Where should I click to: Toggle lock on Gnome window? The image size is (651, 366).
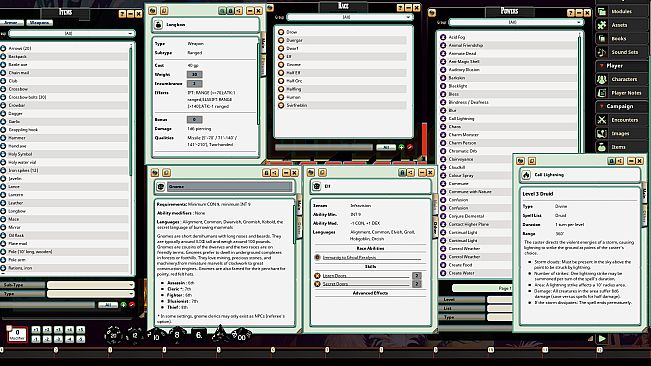[x=266, y=173]
